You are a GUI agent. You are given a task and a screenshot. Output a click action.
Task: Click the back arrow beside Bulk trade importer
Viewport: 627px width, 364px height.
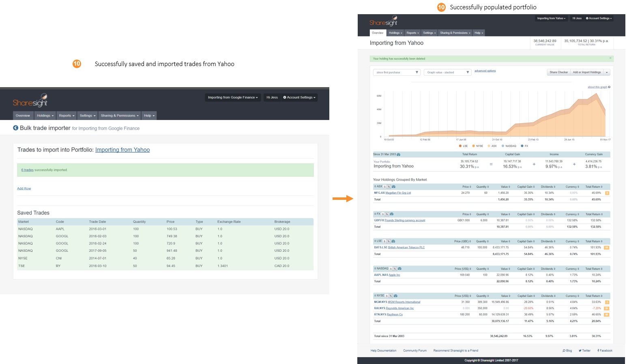coord(15,128)
